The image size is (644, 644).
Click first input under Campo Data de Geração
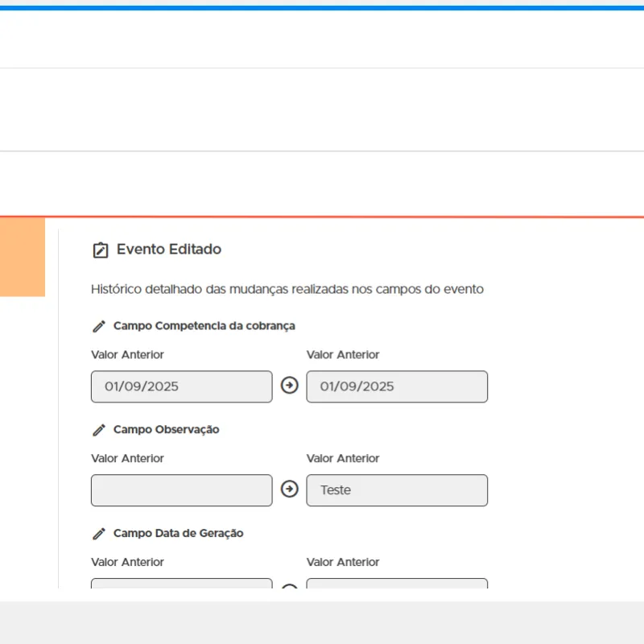coord(181,584)
